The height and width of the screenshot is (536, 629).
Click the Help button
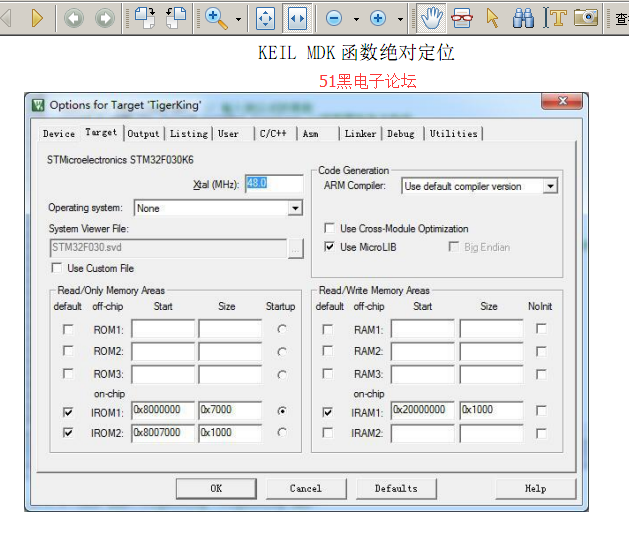tap(536, 489)
